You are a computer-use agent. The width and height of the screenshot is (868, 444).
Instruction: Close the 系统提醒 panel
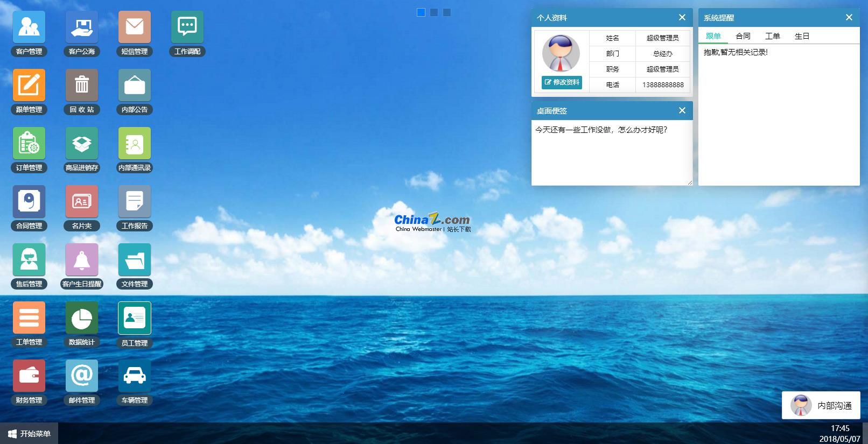[x=849, y=18]
